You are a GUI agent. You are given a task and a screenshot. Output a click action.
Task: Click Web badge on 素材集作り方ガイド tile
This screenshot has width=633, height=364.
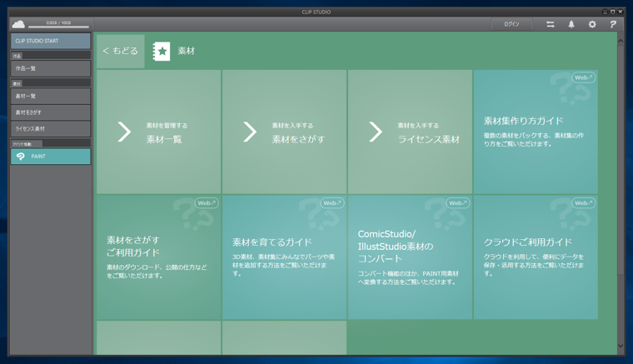(583, 77)
